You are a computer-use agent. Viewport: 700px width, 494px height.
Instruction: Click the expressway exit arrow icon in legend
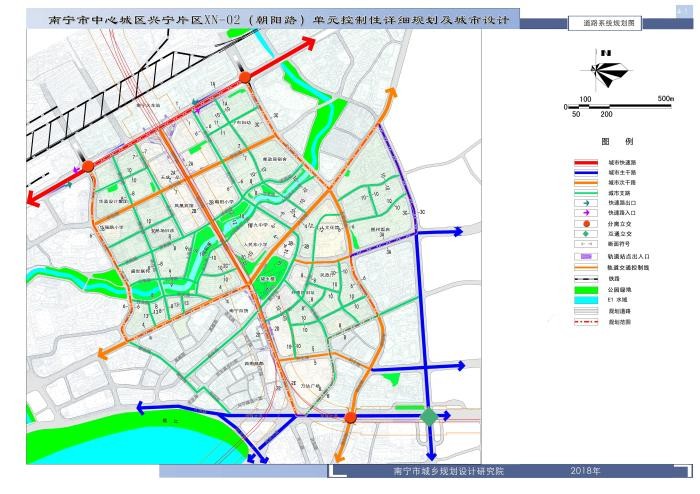coord(586,203)
